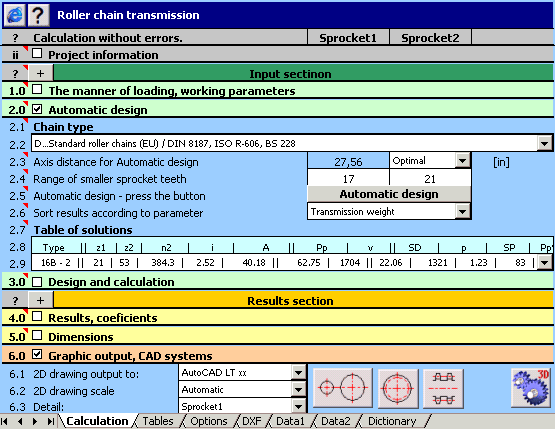Click the plus icon beside Input section
The image size is (555, 429).
coord(41,73)
